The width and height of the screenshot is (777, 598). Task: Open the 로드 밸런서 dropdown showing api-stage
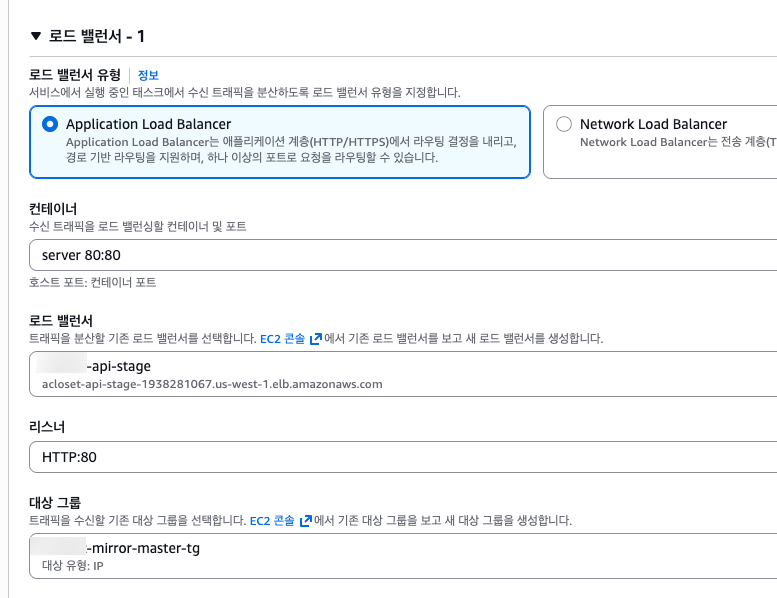tap(400, 374)
